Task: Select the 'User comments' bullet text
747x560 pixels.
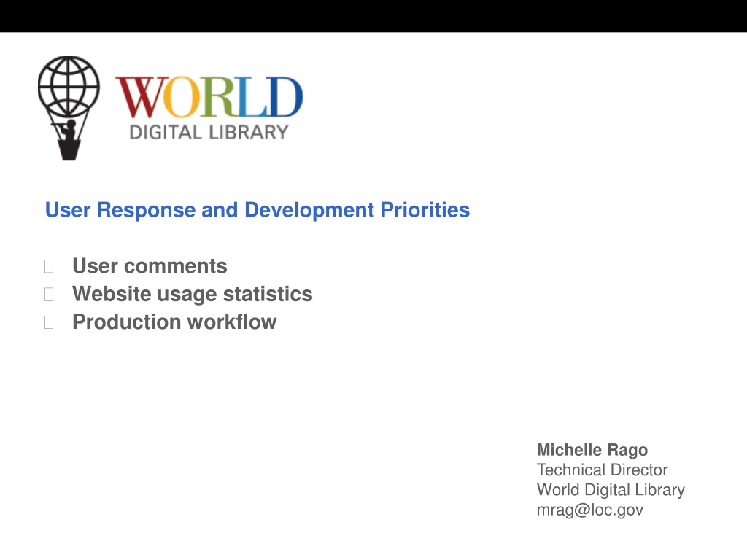Action: [150, 265]
